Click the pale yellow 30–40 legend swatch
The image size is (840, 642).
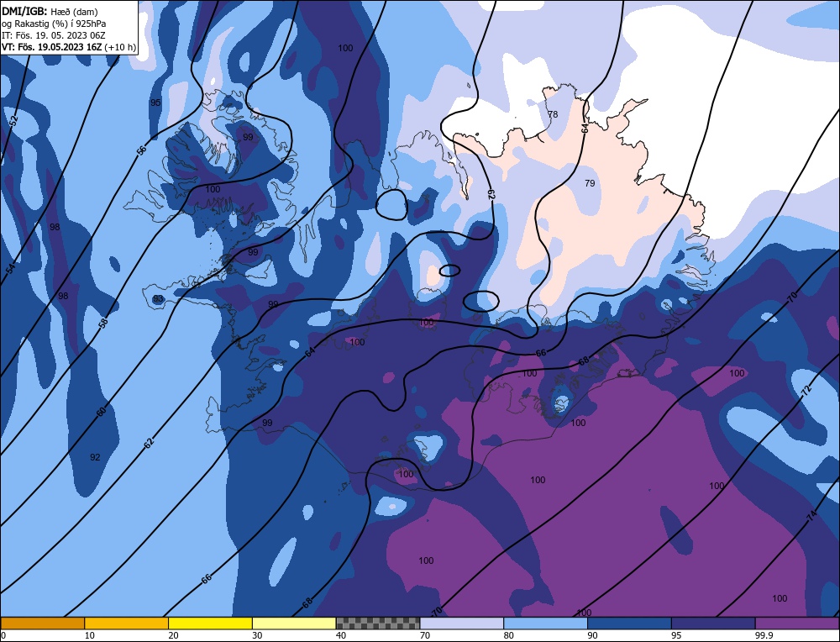294,623
